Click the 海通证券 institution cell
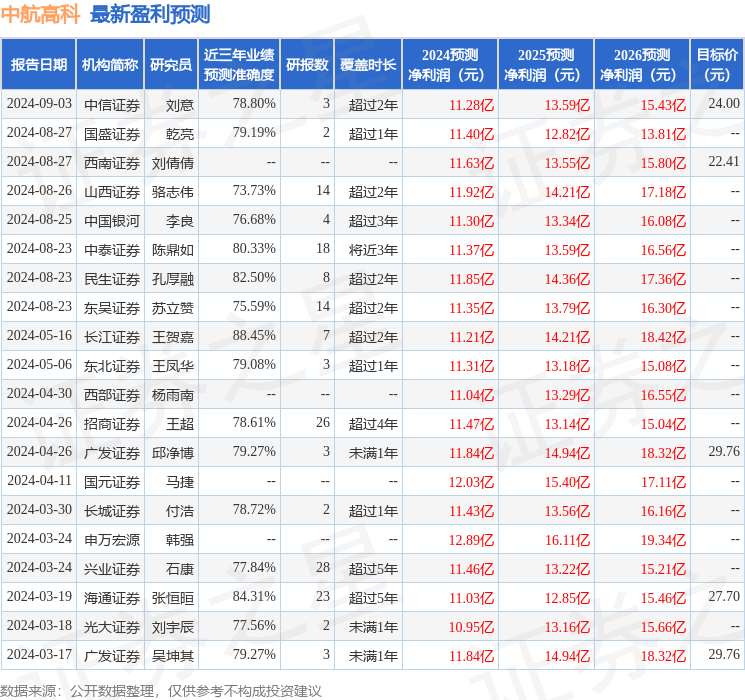The width and height of the screenshot is (745, 700). pos(112,598)
